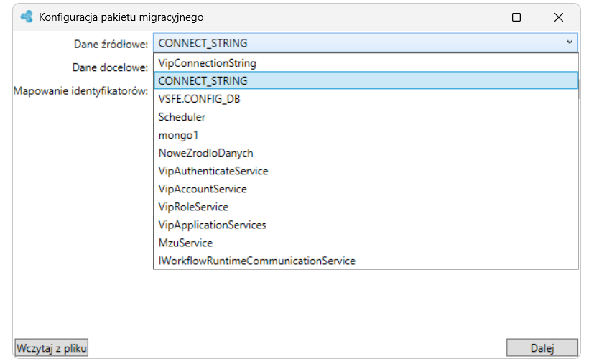Select VipConnectionString from the list
594x364 pixels.
[366, 63]
